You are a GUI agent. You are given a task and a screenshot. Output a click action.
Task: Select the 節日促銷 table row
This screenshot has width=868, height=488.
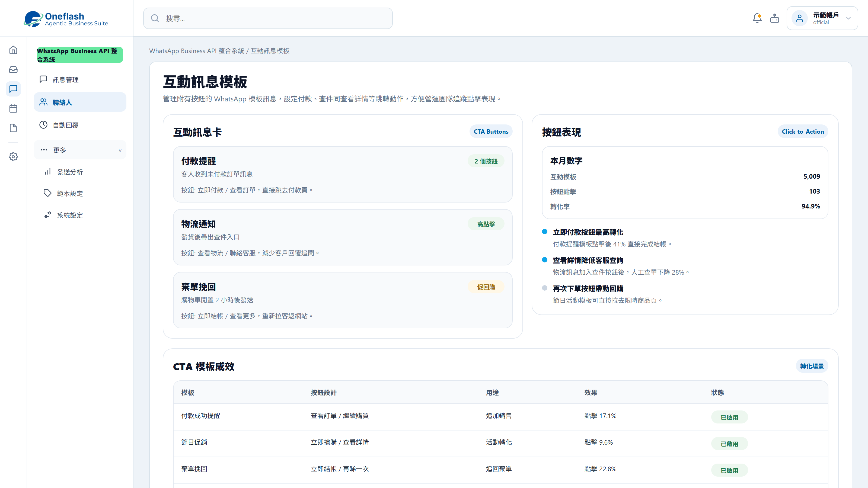tap(500, 444)
